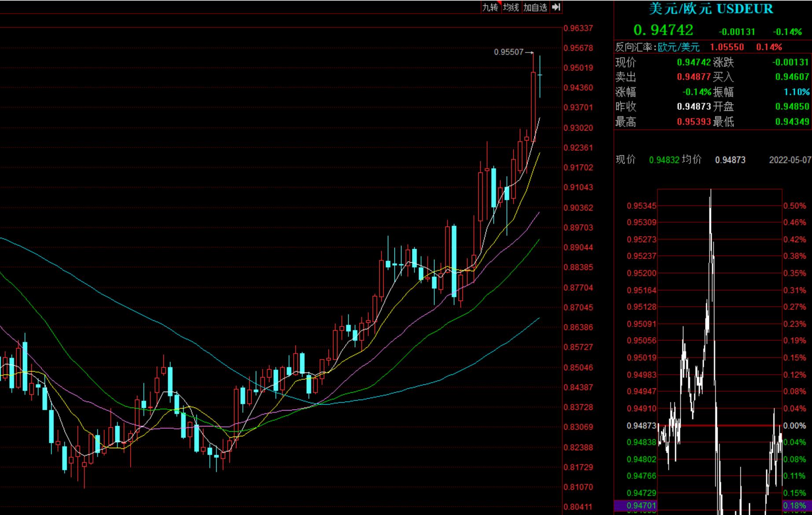Click the highlighted 0.94701 price tag
Screen dimensions: 812x515
pos(635,505)
